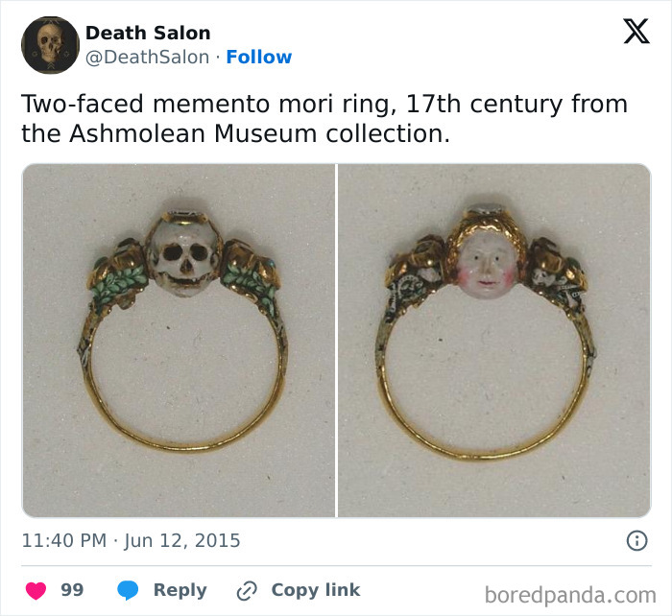Open the 11:40 PM time link
Screen dimensions: 672x616
(x=63, y=540)
